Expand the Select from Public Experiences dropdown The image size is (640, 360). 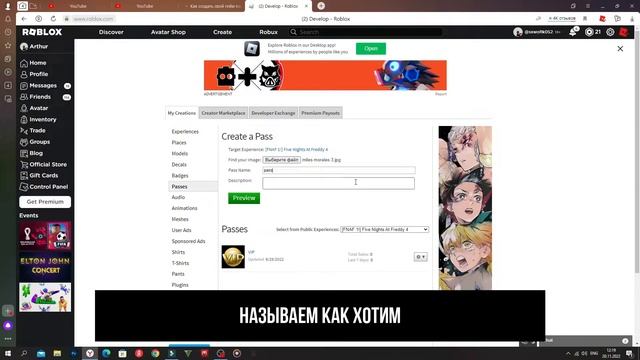[x=384, y=229]
